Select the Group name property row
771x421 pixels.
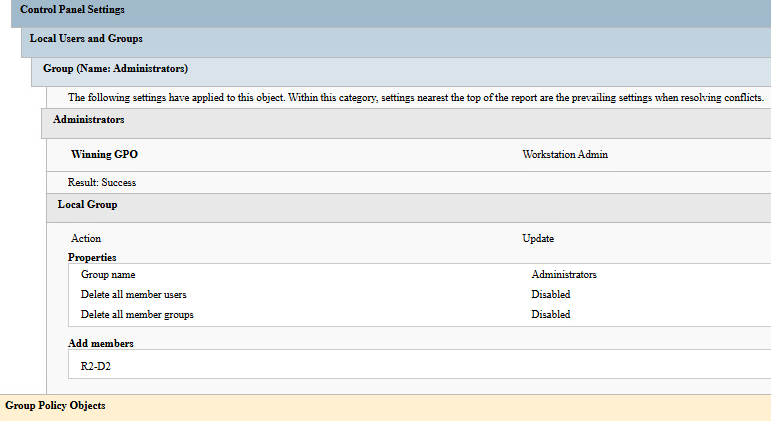coord(108,274)
